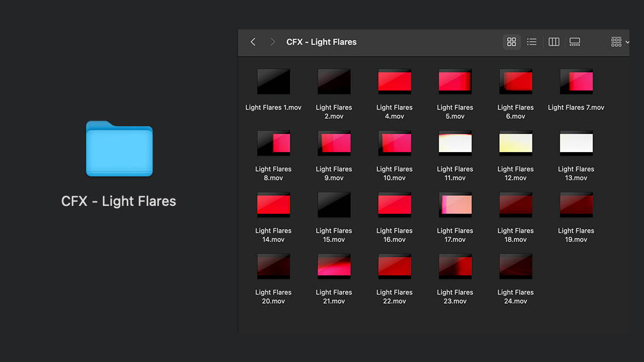The width and height of the screenshot is (644, 362).
Task: Switch to list view
Action: (532, 42)
